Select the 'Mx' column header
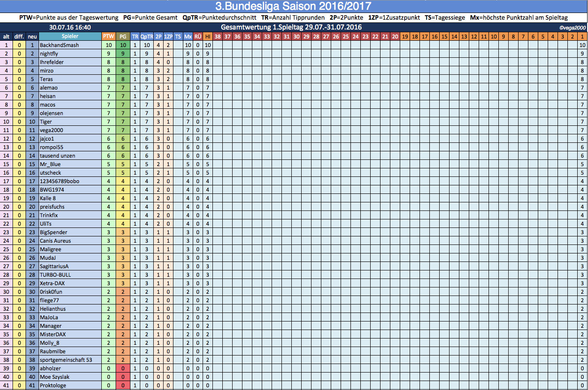Screen dimensions: 588x390 pyautogui.click(x=188, y=36)
